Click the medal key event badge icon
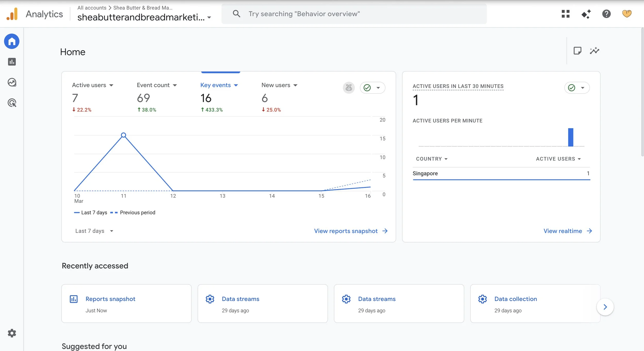The height and width of the screenshot is (351, 644). click(x=349, y=88)
